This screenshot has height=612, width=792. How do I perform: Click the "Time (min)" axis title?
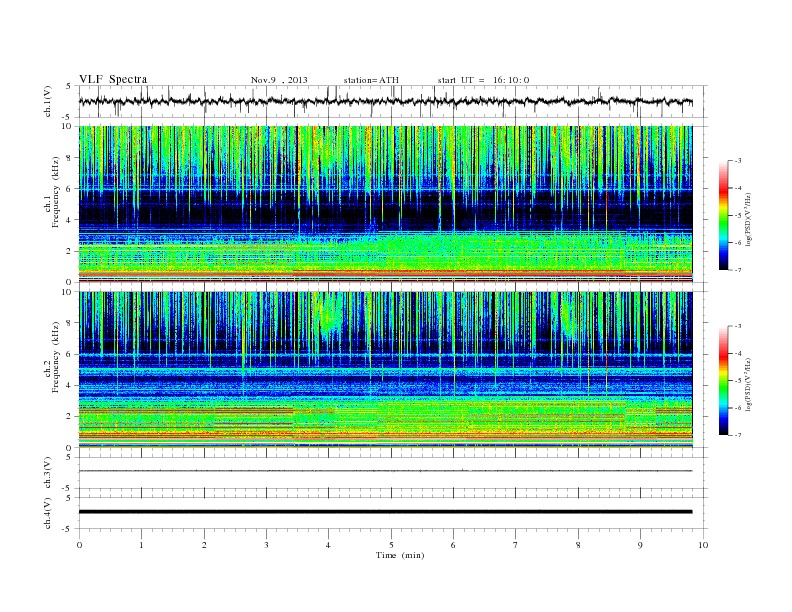[400, 555]
